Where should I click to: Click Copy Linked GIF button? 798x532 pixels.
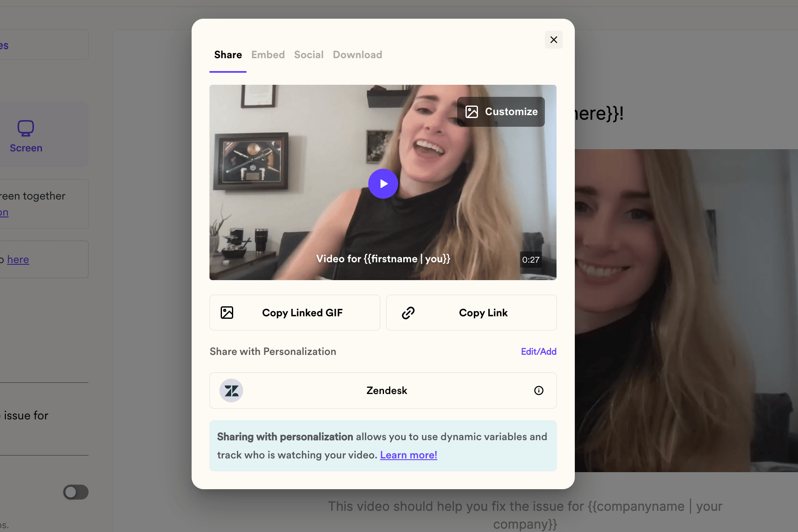[295, 313]
